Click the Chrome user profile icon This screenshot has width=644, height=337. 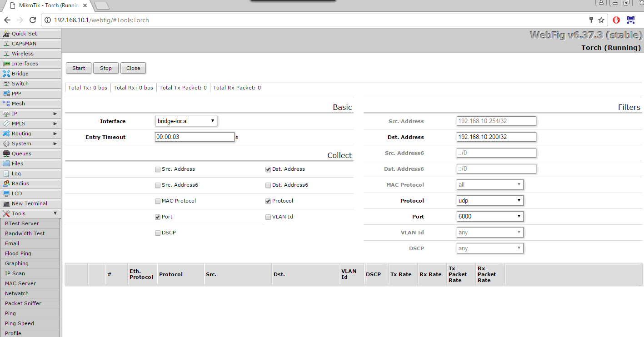(601, 3)
